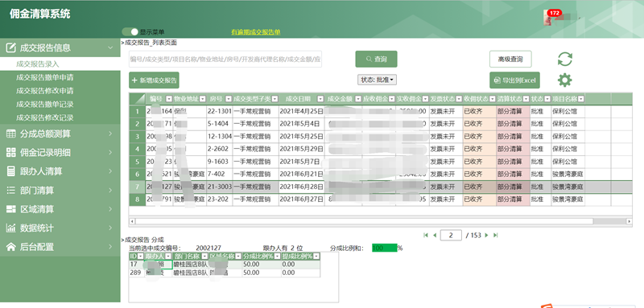
Task: Open the 跟办人 column filter in 分成 table
Action: point(168,257)
